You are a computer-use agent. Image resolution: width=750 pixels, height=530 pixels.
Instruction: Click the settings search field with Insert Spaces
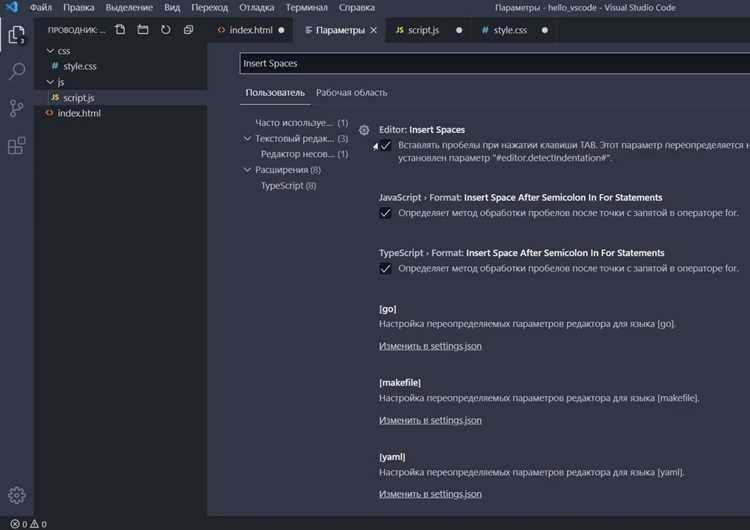(x=495, y=63)
